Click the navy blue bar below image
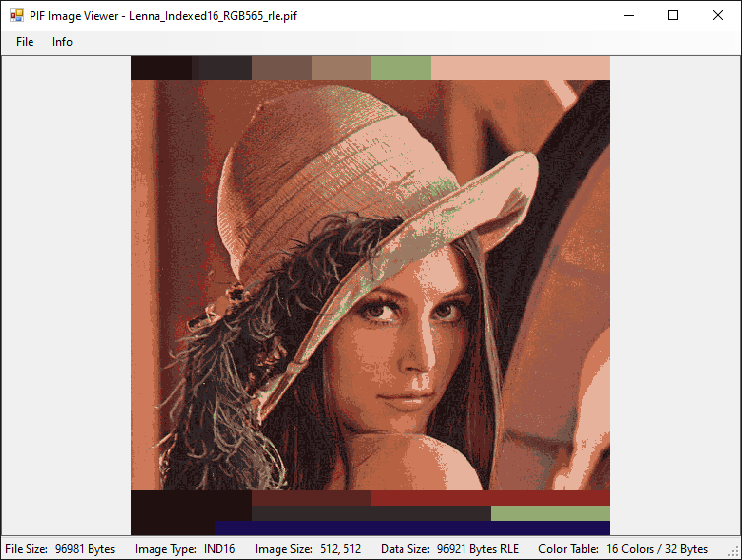 [412, 528]
